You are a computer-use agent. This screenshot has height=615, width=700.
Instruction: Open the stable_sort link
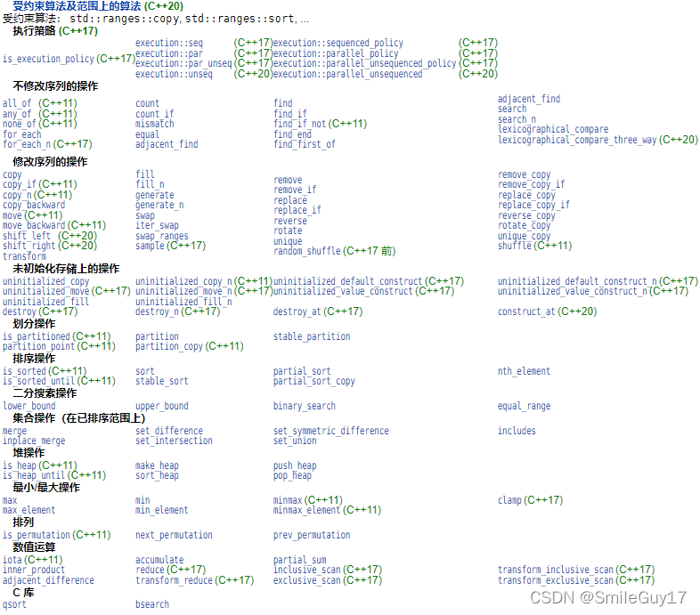pyautogui.click(x=161, y=381)
